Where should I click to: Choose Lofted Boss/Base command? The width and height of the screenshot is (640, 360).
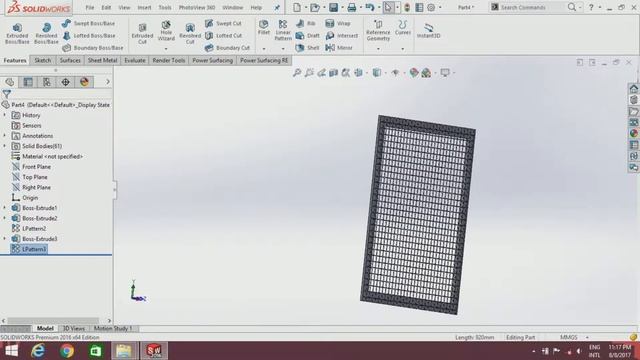tap(89, 36)
